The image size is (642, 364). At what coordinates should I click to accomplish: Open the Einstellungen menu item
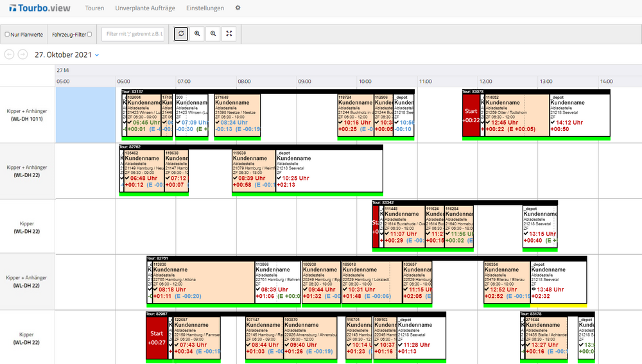205,8
